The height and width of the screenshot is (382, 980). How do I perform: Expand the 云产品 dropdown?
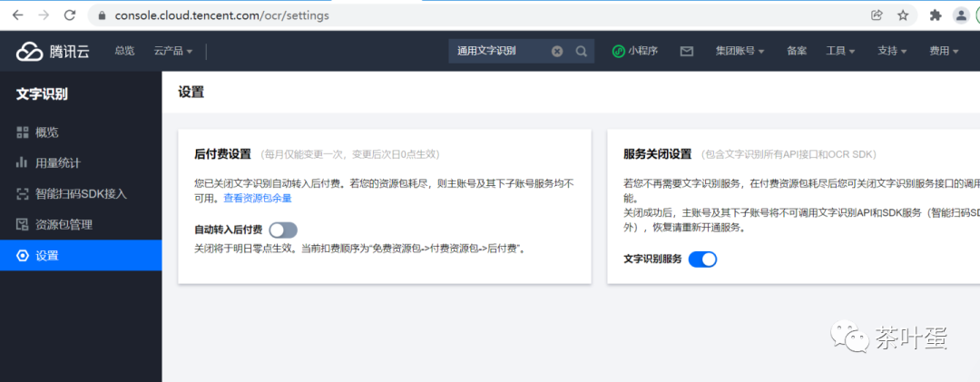pyautogui.click(x=173, y=52)
